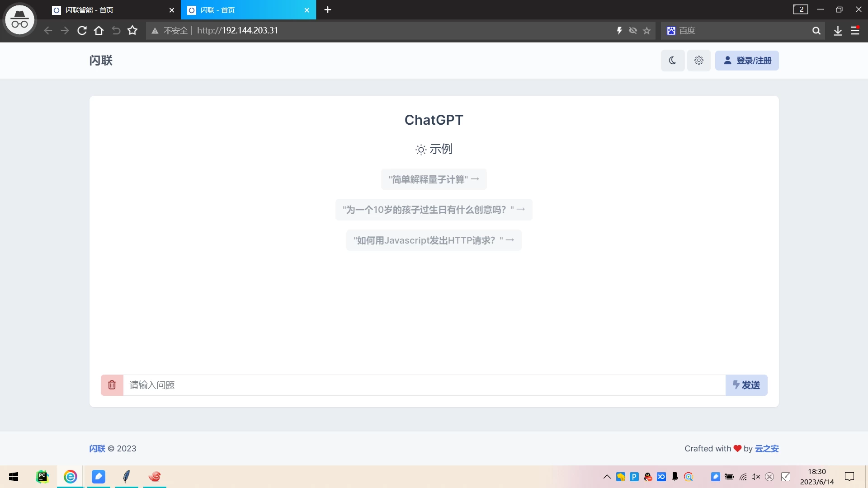This screenshot has width=868, height=488.
Task: Select the Javascript HTTP request example
Action: click(434, 240)
